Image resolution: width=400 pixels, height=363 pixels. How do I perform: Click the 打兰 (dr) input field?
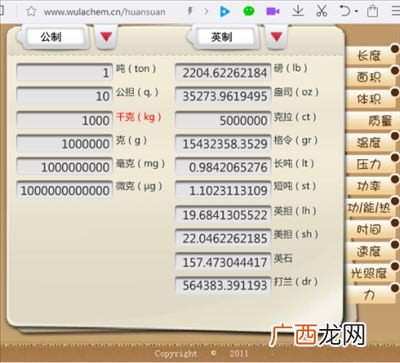(x=223, y=285)
